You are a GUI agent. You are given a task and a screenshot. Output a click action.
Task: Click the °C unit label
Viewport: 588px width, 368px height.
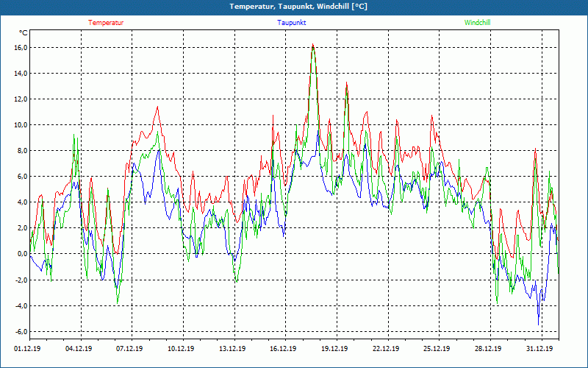point(24,33)
